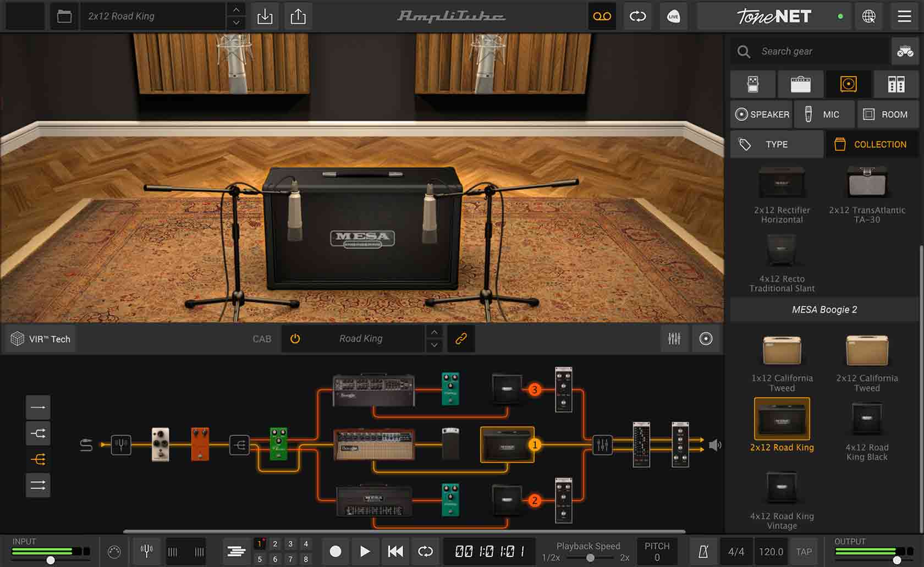Select the Boogie amp in middle chain
The image size is (924, 567).
[374, 444]
